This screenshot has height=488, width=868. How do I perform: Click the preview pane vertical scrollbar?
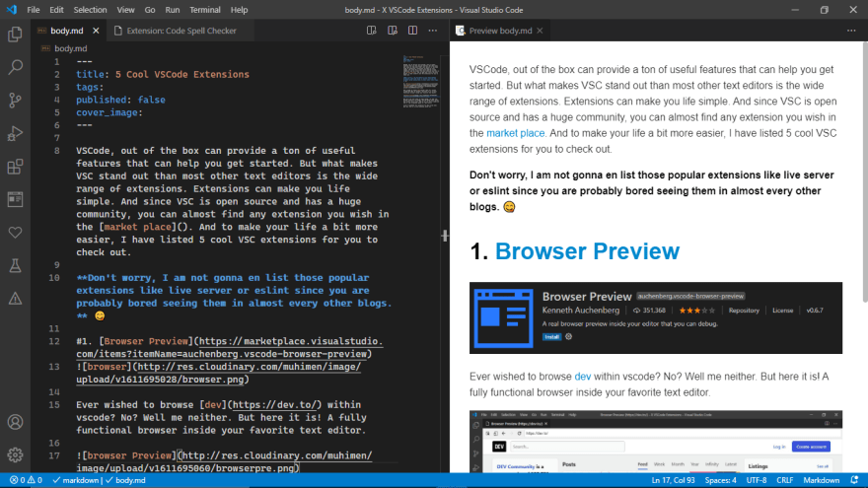tap(864, 173)
